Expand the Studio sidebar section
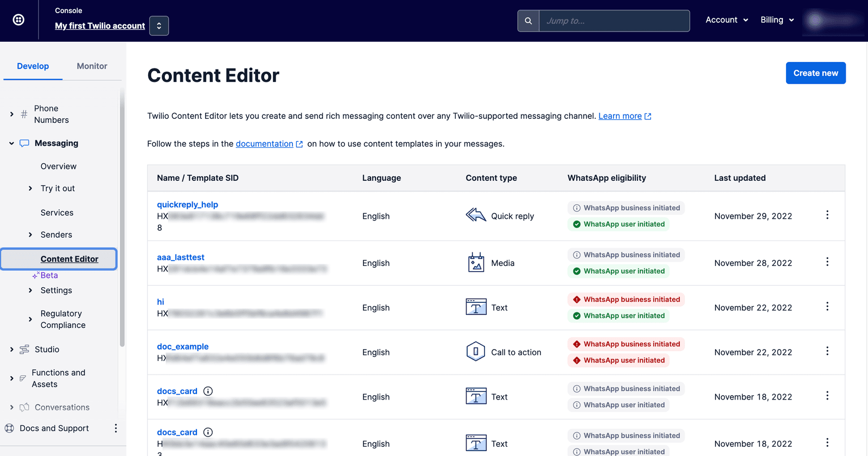 click(x=12, y=350)
